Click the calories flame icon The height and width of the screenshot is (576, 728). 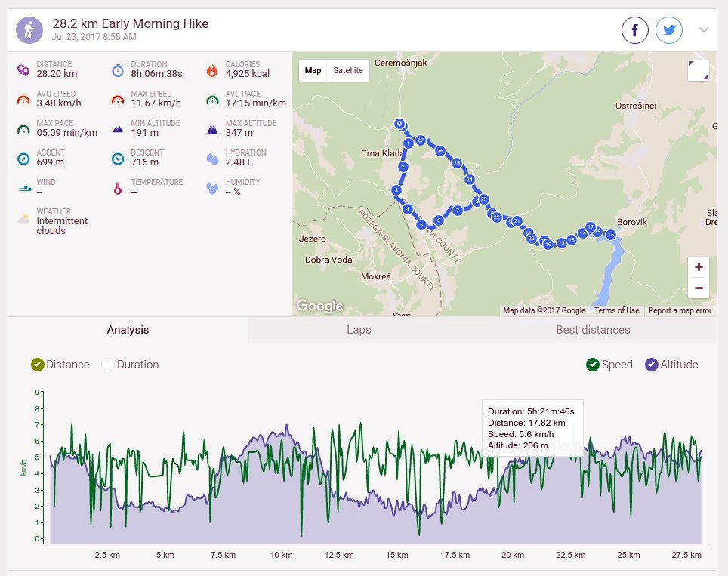tap(212, 70)
